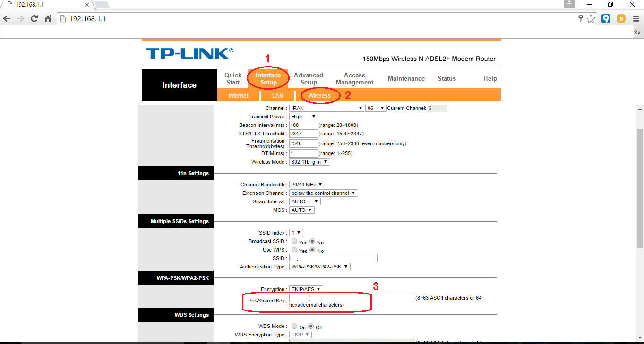
Task: Open the MCS dropdown
Action: click(301, 210)
